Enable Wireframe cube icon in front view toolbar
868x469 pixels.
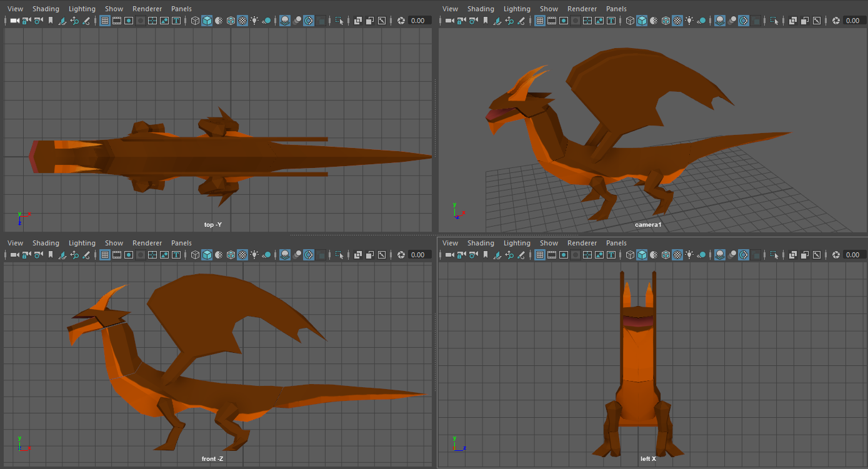[194, 255]
